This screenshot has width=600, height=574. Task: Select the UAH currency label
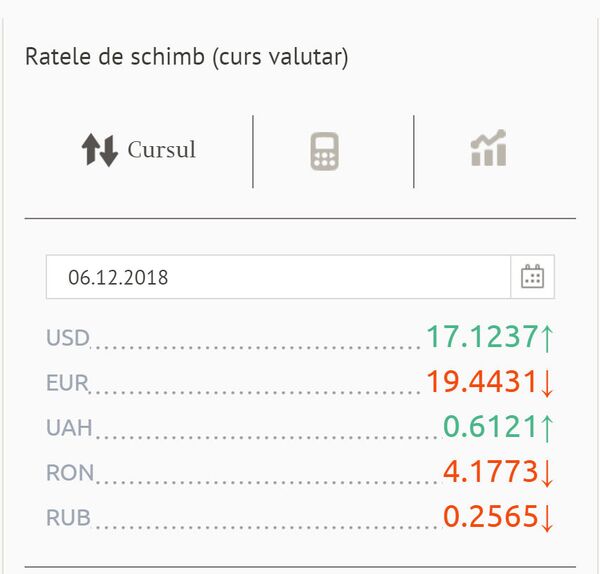pyautogui.click(x=69, y=428)
